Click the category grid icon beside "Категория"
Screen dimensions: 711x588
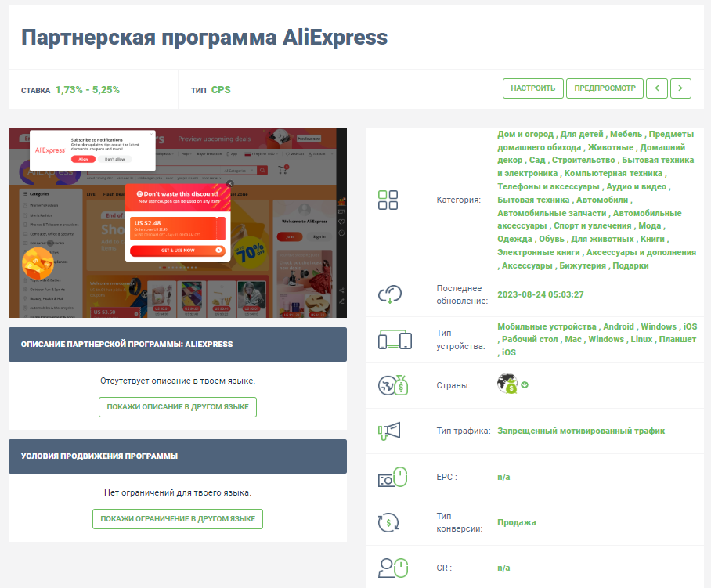pos(388,200)
